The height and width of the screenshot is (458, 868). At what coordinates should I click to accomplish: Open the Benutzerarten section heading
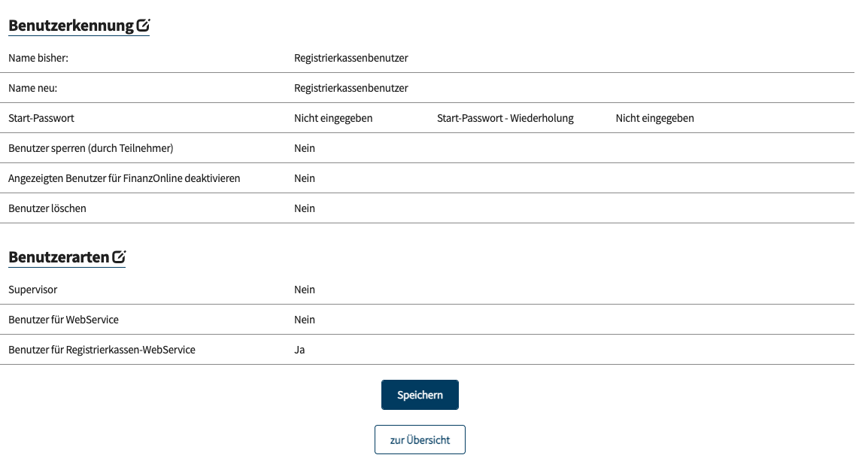[x=59, y=257]
